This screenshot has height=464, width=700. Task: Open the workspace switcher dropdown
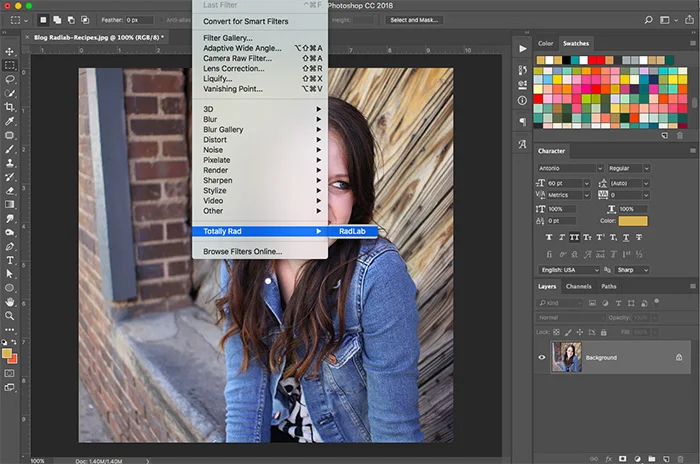click(x=668, y=20)
